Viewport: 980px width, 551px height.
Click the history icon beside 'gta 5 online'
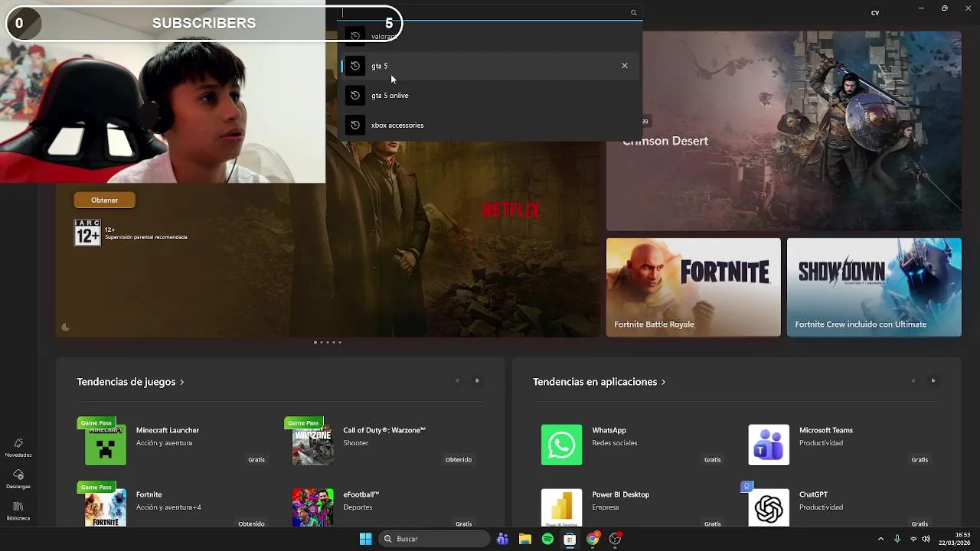coord(355,96)
